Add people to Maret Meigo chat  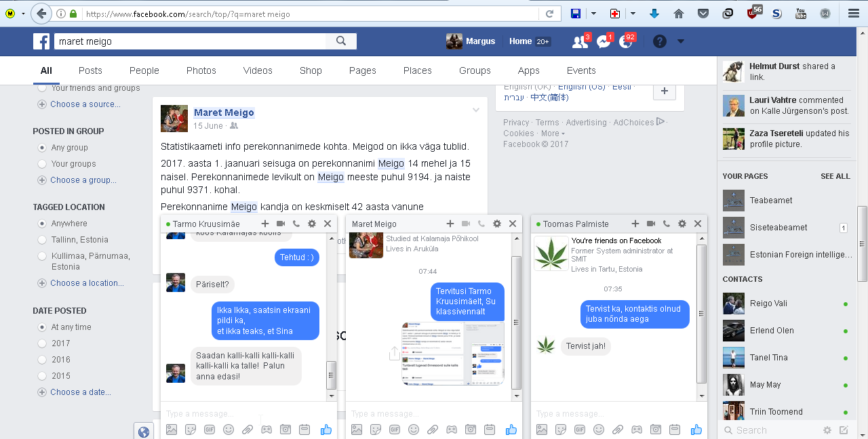tap(450, 224)
